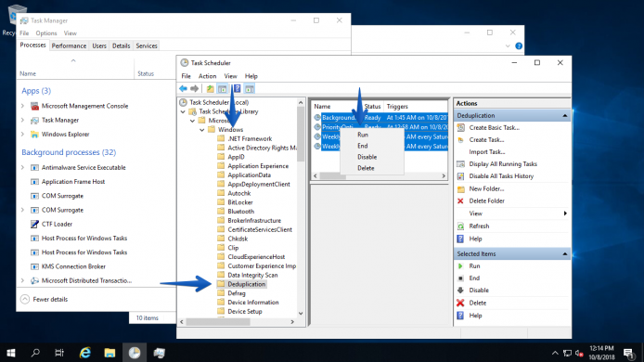Click red Delete icon under Selected Items

460,303
